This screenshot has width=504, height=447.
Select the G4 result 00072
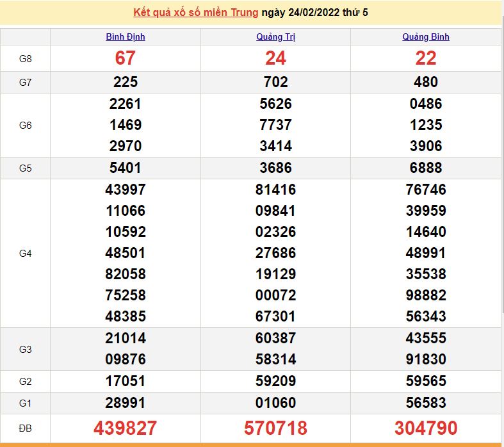click(x=275, y=295)
